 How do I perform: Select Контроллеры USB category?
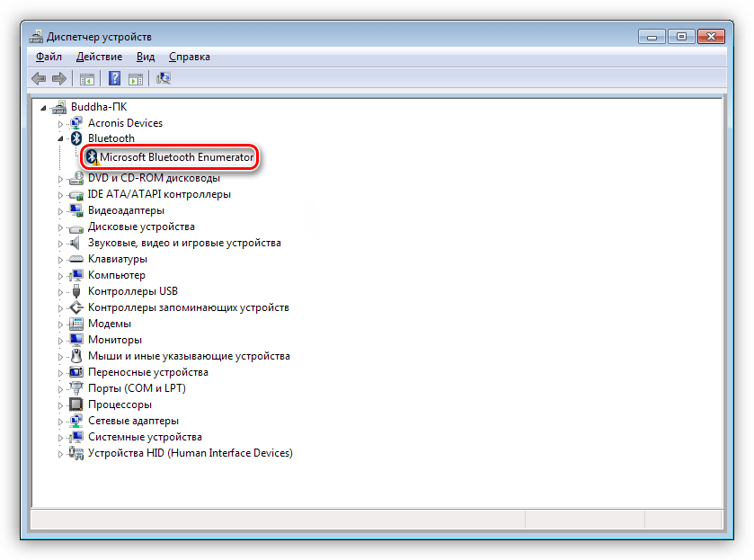(x=132, y=291)
